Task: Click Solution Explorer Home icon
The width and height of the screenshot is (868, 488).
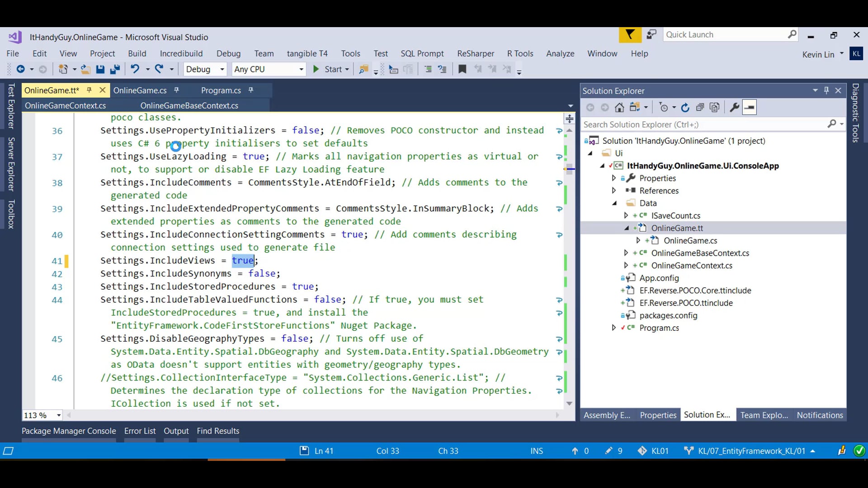Action: (x=619, y=108)
